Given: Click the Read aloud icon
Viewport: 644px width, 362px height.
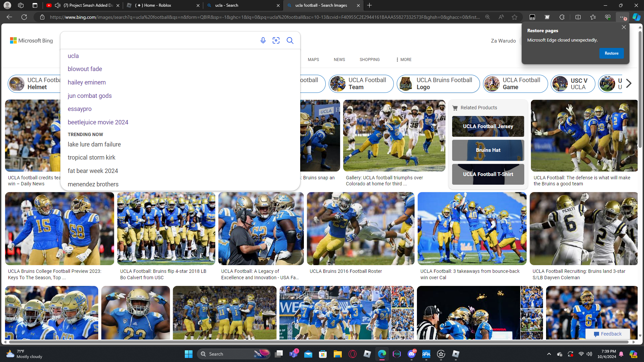Looking at the screenshot, I should [x=501, y=17].
